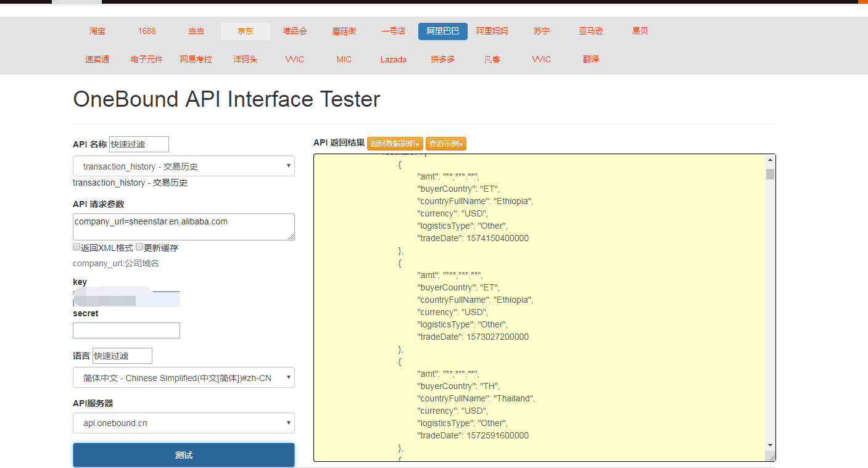This screenshot has height=468, width=868.
Task: Go to the 易贝 tab
Action: pos(640,31)
